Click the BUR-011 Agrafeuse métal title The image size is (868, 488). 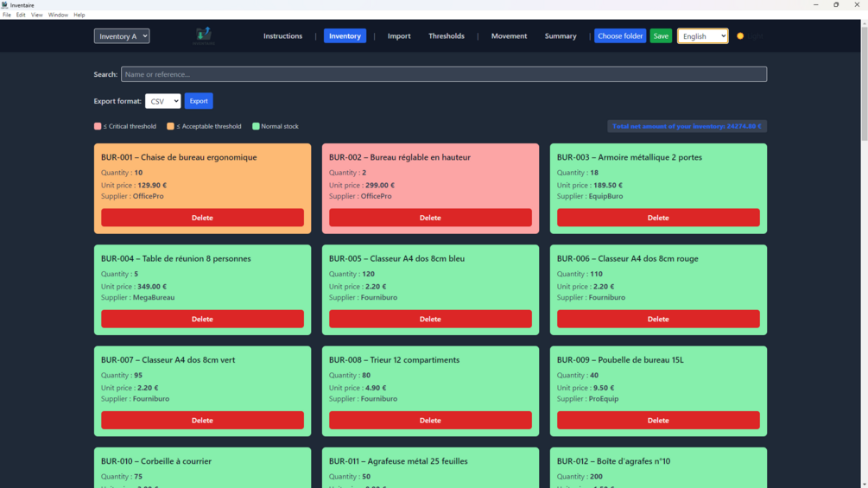tap(398, 461)
